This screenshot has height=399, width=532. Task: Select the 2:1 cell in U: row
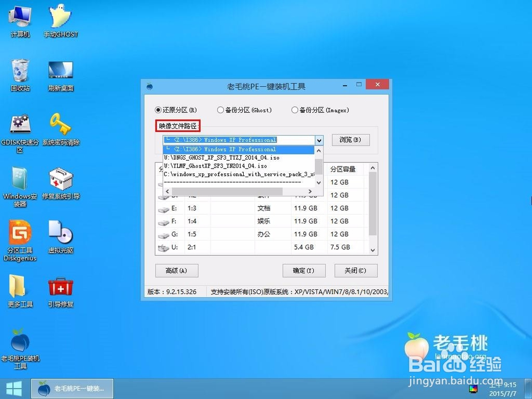192,247
